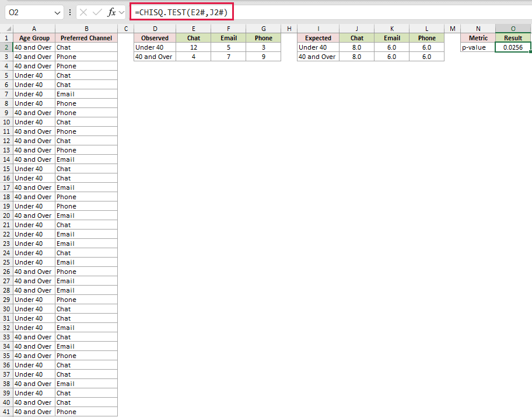Open Insert Function fx icon
Screen dimensions: 532x417
pyautogui.click(x=111, y=13)
